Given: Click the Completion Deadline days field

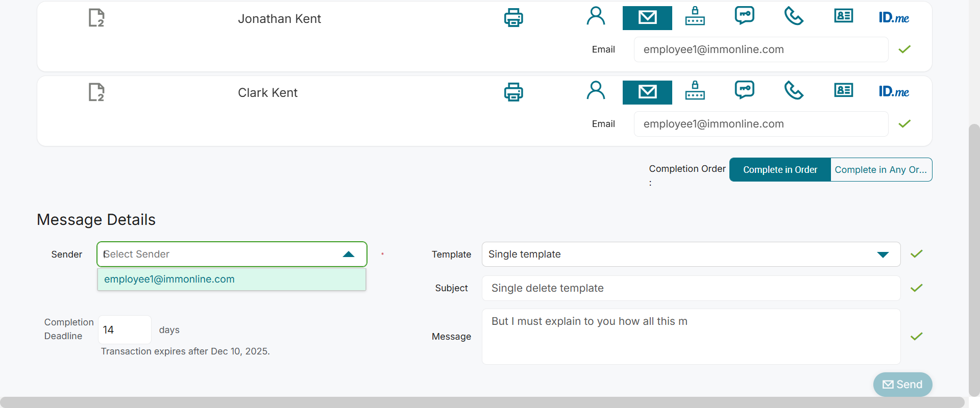Looking at the screenshot, I should [124, 330].
